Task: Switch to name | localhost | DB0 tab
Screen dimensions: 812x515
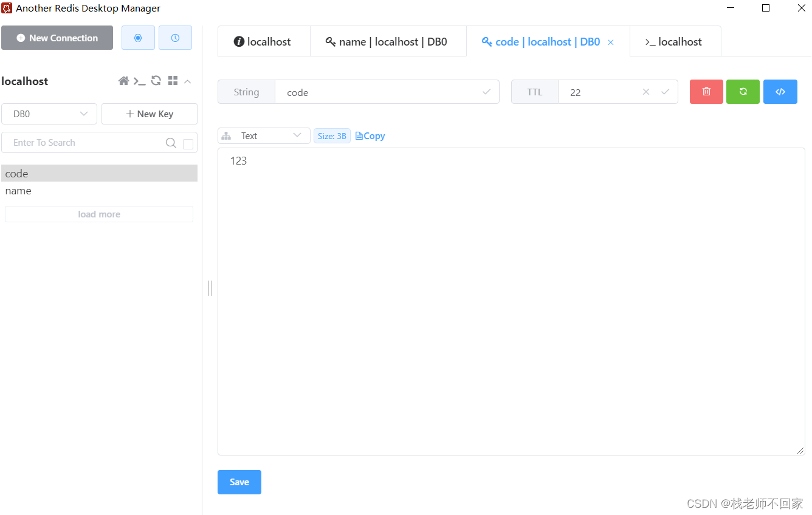Action: [x=388, y=41]
